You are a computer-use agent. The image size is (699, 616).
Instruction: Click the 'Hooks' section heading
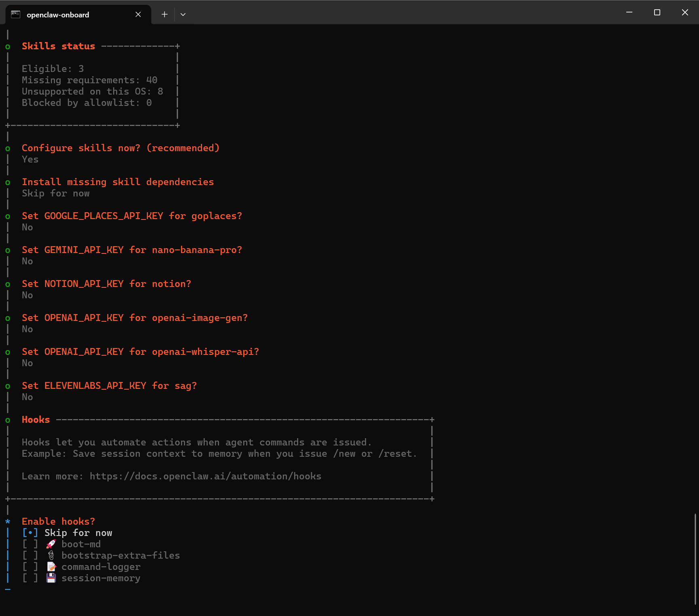pos(36,420)
